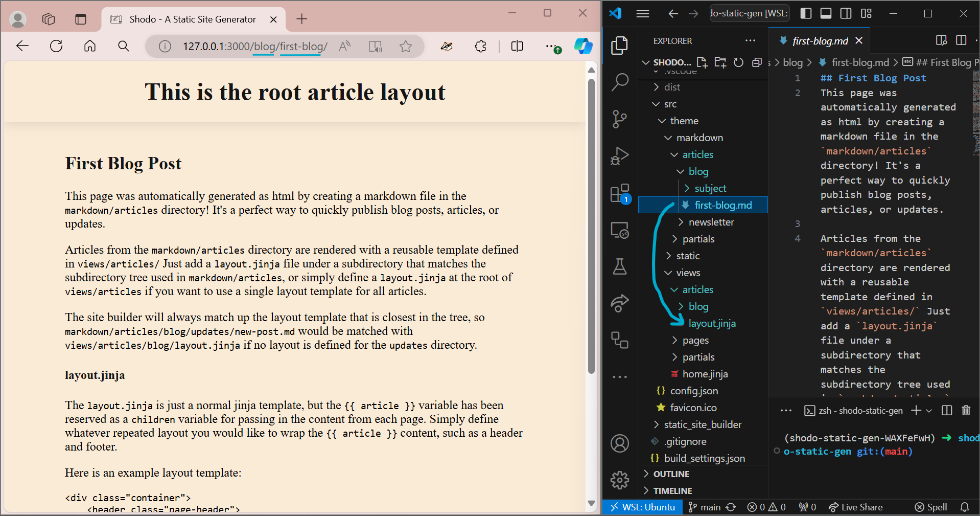The width and height of the screenshot is (980, 516).
Task: Toggle the panel visibility
Action: click(x=826, y=13)
